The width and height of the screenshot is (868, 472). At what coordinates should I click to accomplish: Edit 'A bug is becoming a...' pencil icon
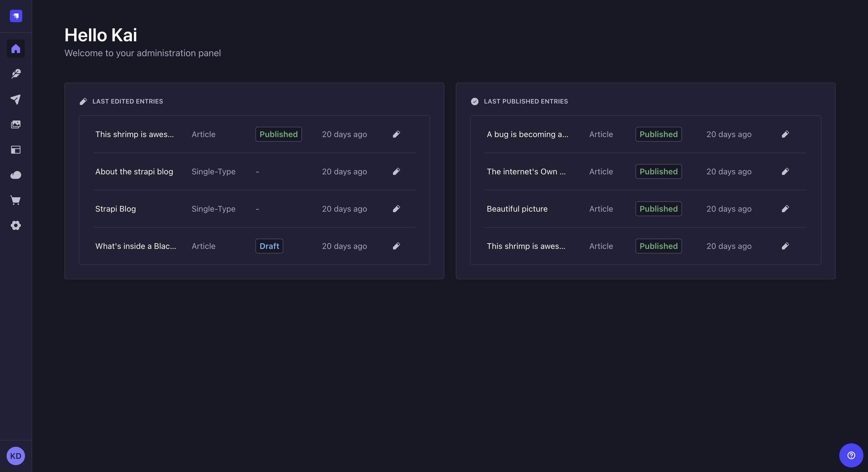tap(785, 134)
